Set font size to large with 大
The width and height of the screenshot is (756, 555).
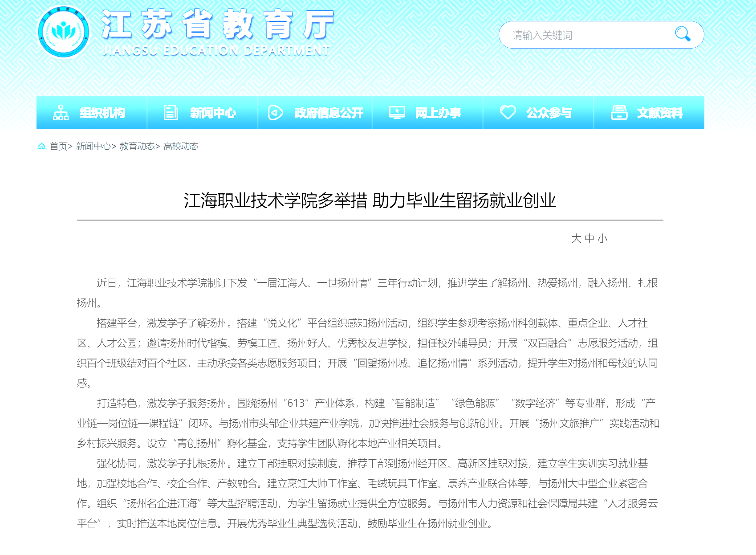coord(576,239)
